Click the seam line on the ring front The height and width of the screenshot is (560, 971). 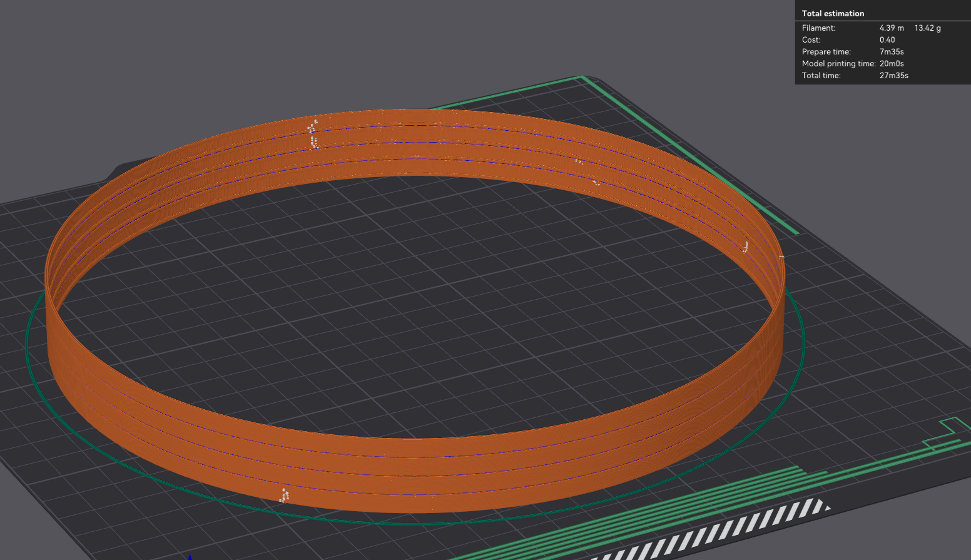(285, 496)
